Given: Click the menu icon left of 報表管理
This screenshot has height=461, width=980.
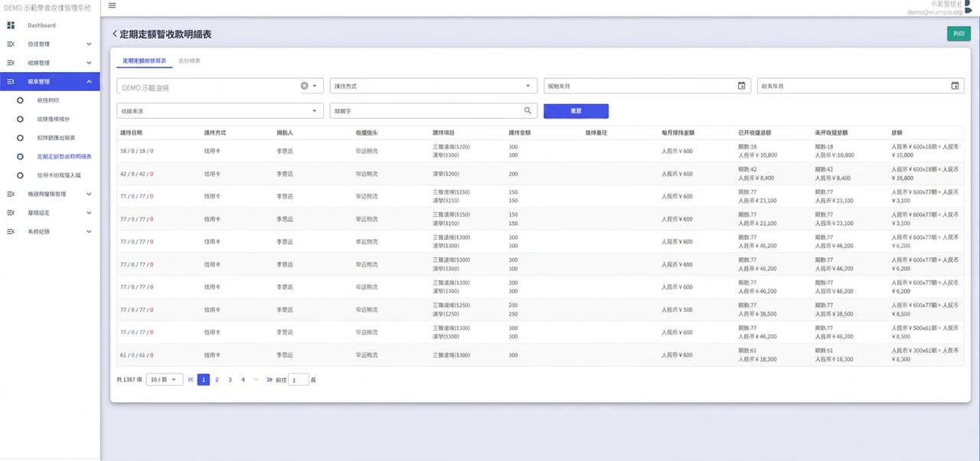Looking at the screenshot, I should (11, 81).
